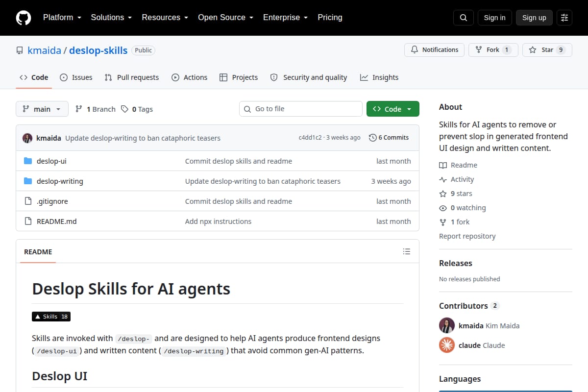Open the README outline list icon
Screen dimensions: 588x392
(407, 251)
